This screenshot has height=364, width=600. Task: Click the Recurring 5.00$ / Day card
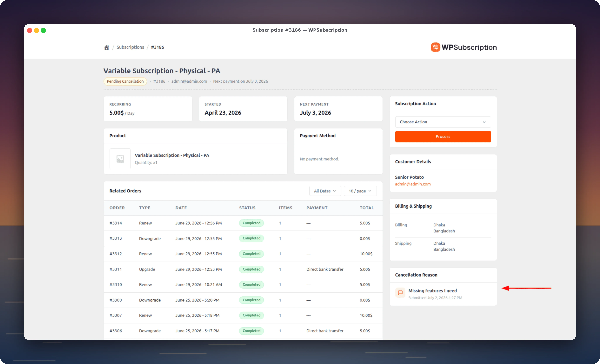148,109
